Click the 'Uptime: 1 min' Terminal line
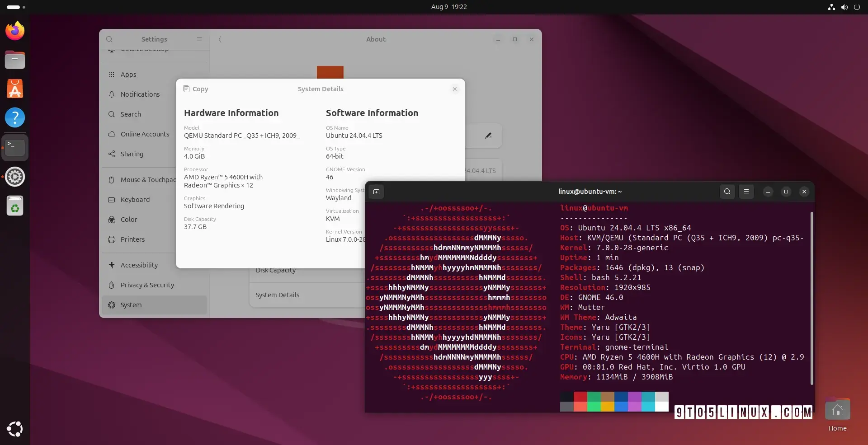The width and height of the screenshot is (868, 445). (589, 258)
